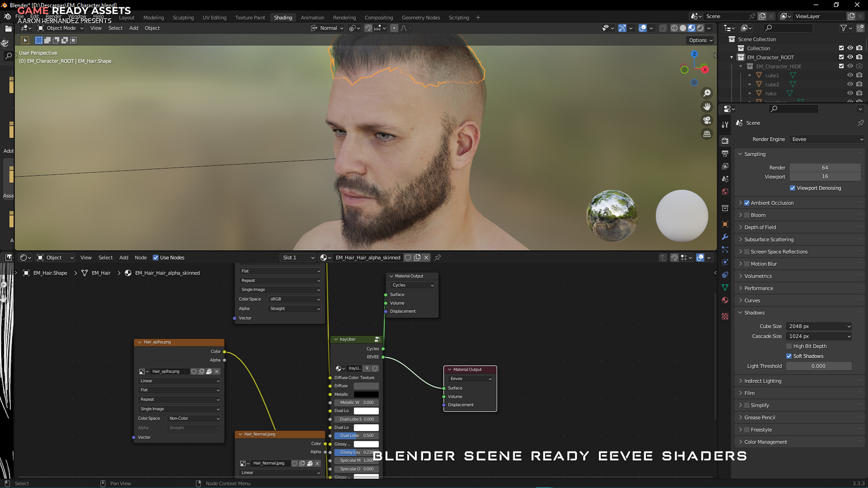Open the Node menu in node editor
The width and height of the screenshot is (868, 488).
click(141, 257)
